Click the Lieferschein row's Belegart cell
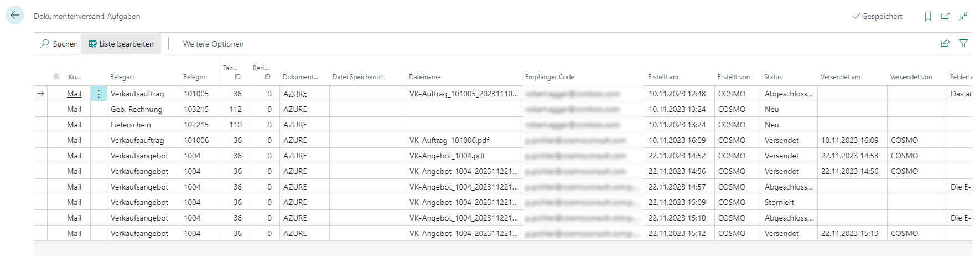The height and width of the screenshot is (256, 980). [131, 125]
